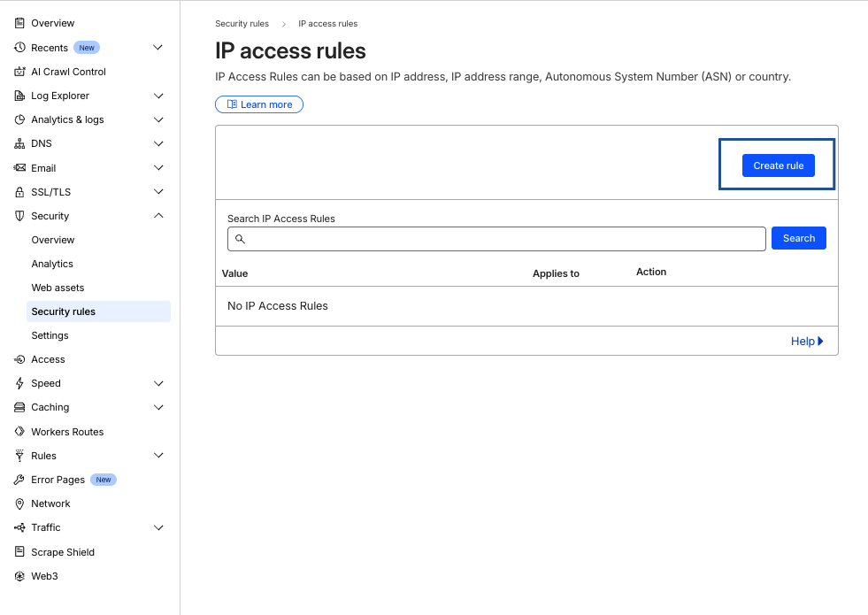868x615 pixels.
Task: Click the Network location pin icon
Action: tap(19, 504)
